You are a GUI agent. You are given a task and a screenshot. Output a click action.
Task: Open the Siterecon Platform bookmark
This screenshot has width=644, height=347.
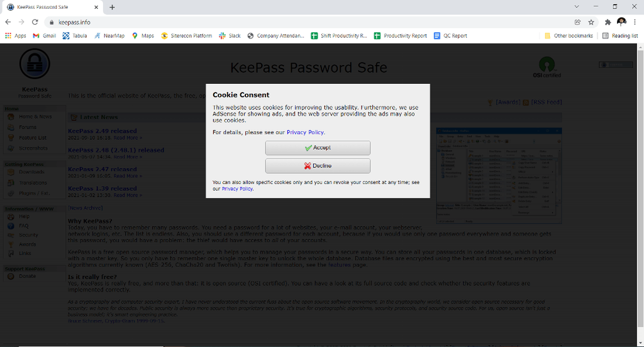pos(187,36)
